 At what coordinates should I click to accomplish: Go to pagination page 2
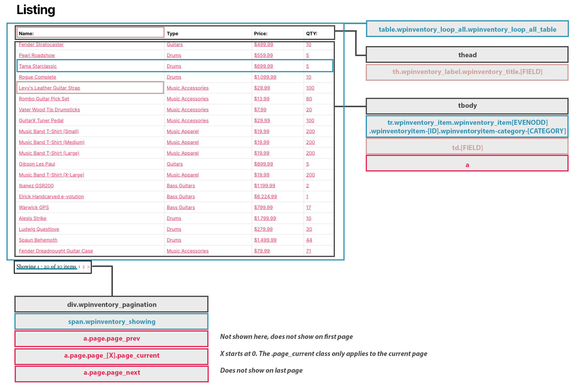point(83,267)
